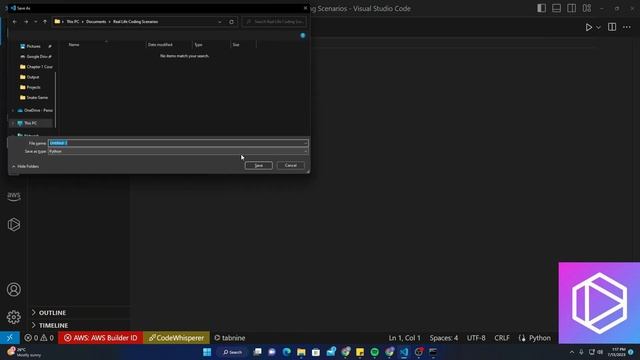Open the address bar history dropdown
Screen dimensions: 640x360
[x=220, y=22]
